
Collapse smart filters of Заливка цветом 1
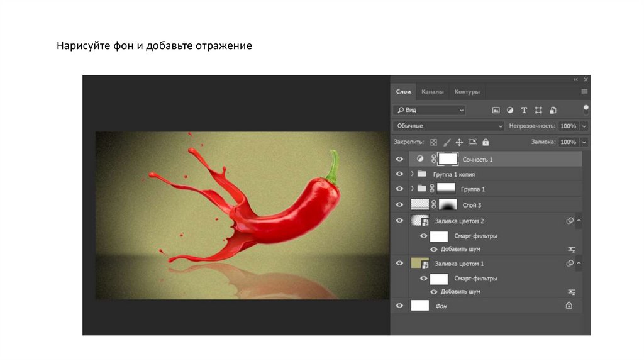click(x=579, y=263)
